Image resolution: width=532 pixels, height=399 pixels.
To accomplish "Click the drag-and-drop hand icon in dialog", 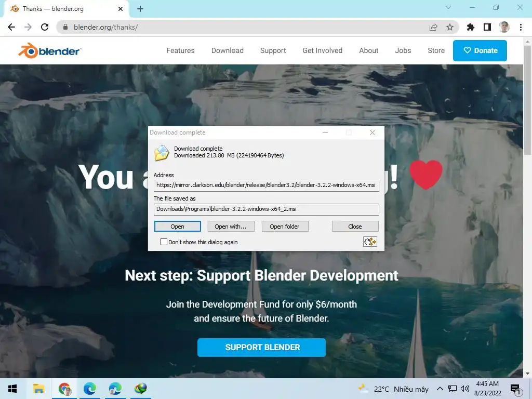I will coord(370,242).
